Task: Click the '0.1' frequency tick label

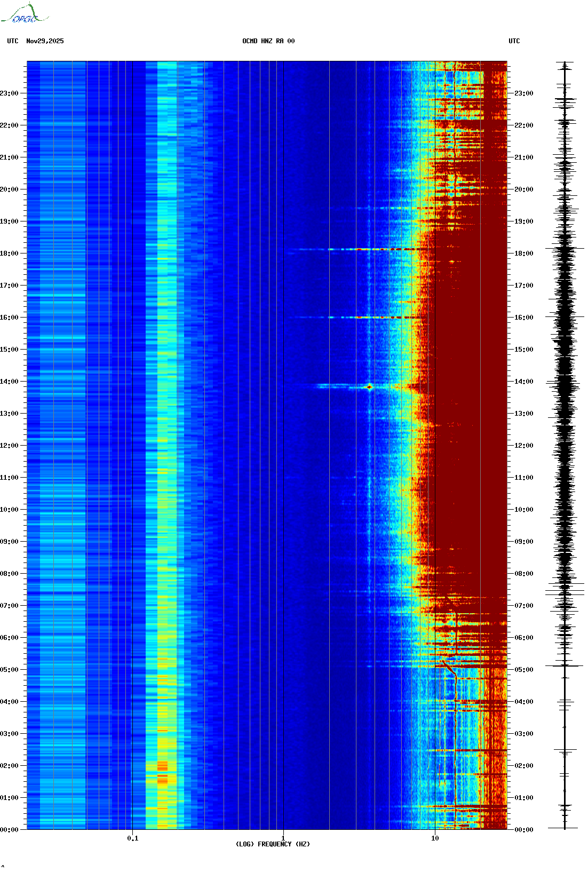Action: pyautogui.click(x=133, y=838)
